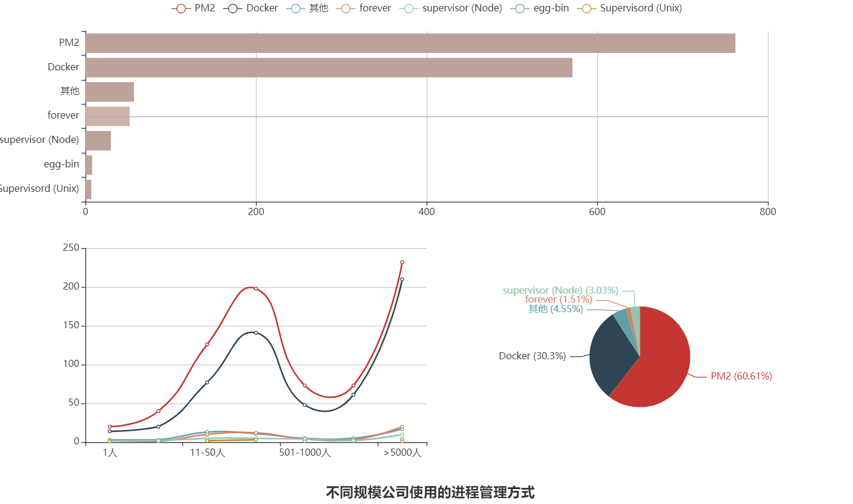Viewport: 853px width, 504px height.
Task: Click the PM2 bar in the bar chart
Action: point(410,43)
